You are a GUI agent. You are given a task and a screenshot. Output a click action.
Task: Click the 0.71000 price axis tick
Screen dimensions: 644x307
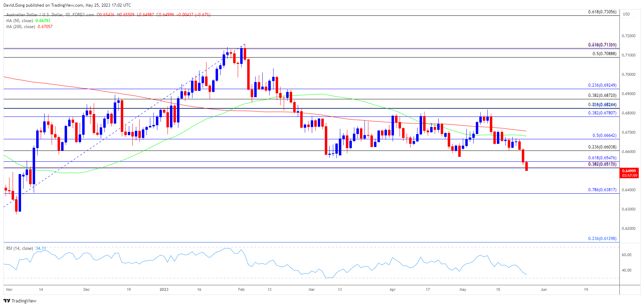click(629, 55)
